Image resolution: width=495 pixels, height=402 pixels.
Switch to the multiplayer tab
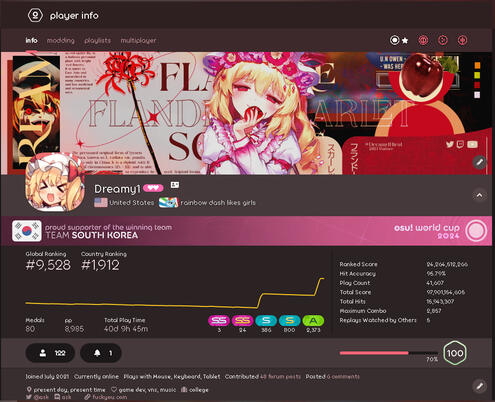click(x=138, y=40)
